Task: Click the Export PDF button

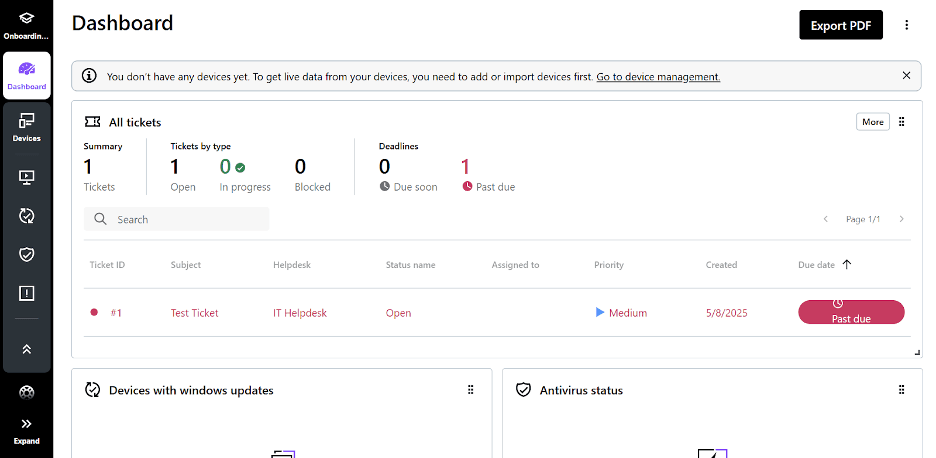Action: click(840, 25)
